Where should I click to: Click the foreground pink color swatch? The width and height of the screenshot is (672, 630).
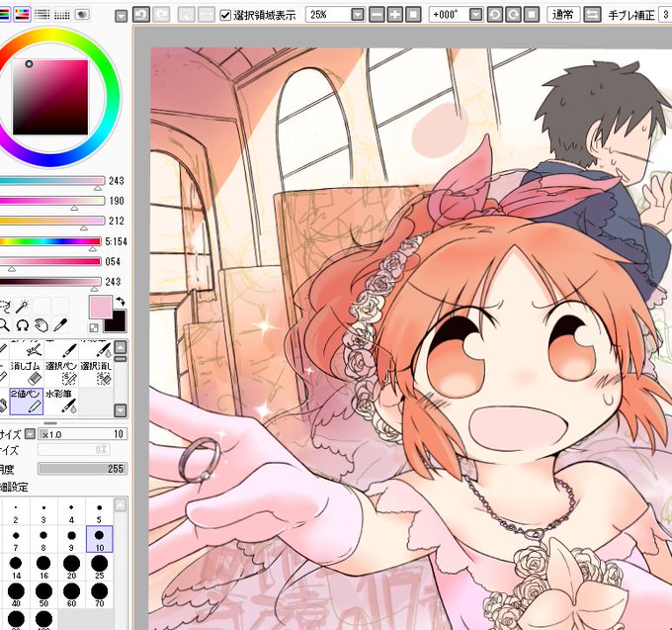tap(100, 307)
